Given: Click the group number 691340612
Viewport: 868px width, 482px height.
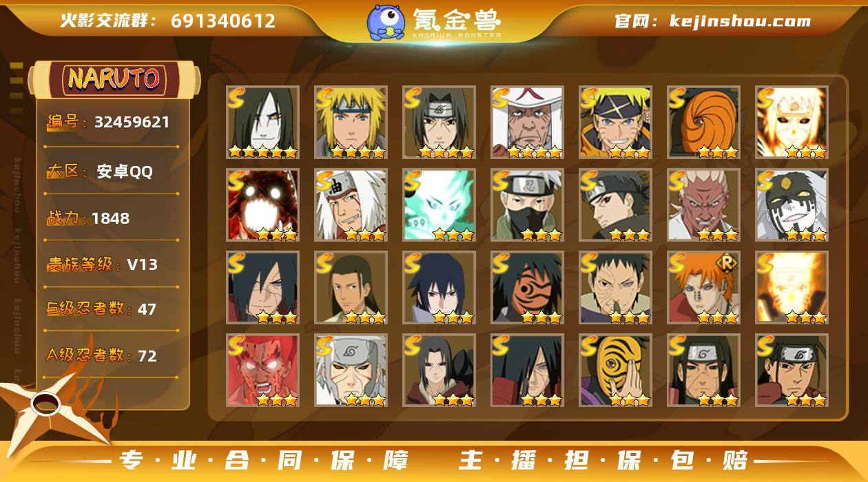Looking at the screenshot, I should point(223,21).
